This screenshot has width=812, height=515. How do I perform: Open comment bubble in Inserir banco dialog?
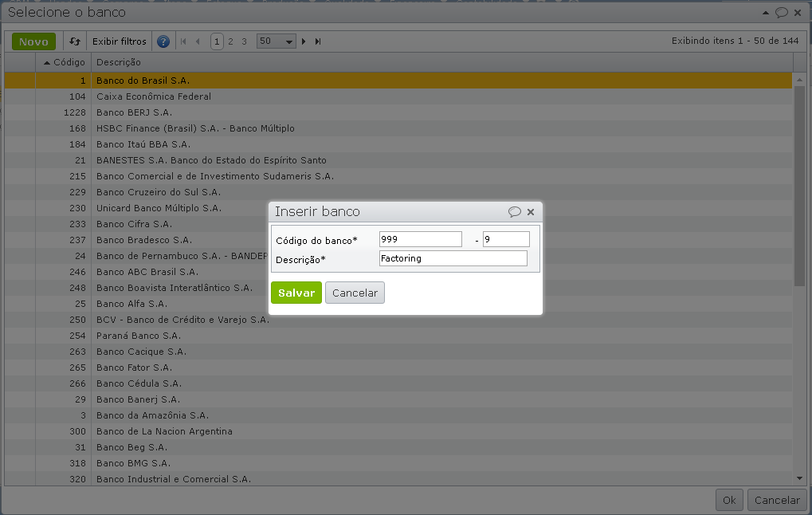(514, 211)
